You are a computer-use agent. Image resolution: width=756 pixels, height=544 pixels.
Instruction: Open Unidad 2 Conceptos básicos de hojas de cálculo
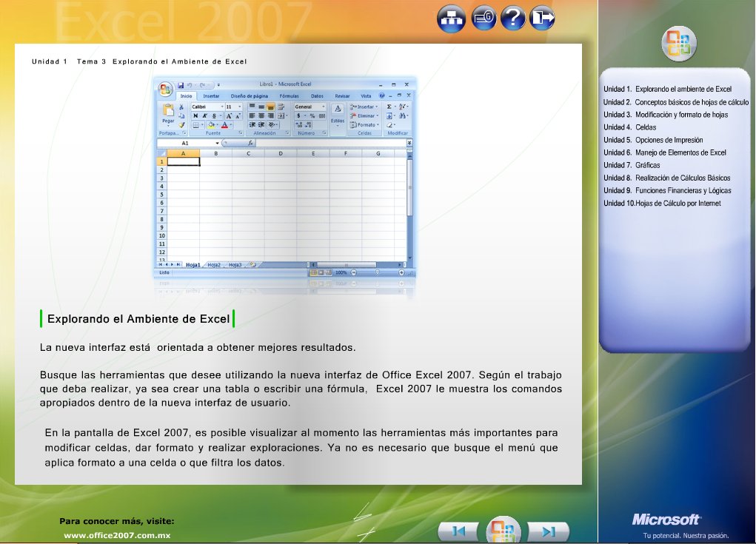[x=676, y=102]
